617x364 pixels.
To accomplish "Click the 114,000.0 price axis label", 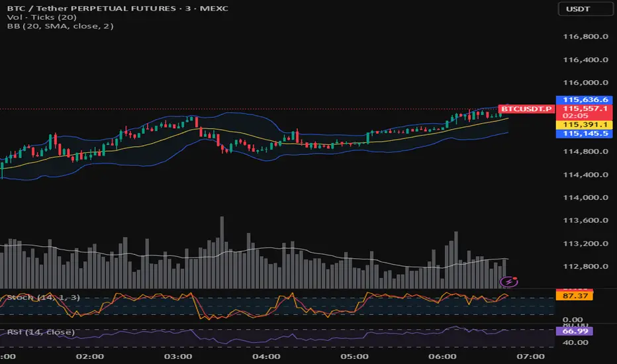I will pos(586,197).
